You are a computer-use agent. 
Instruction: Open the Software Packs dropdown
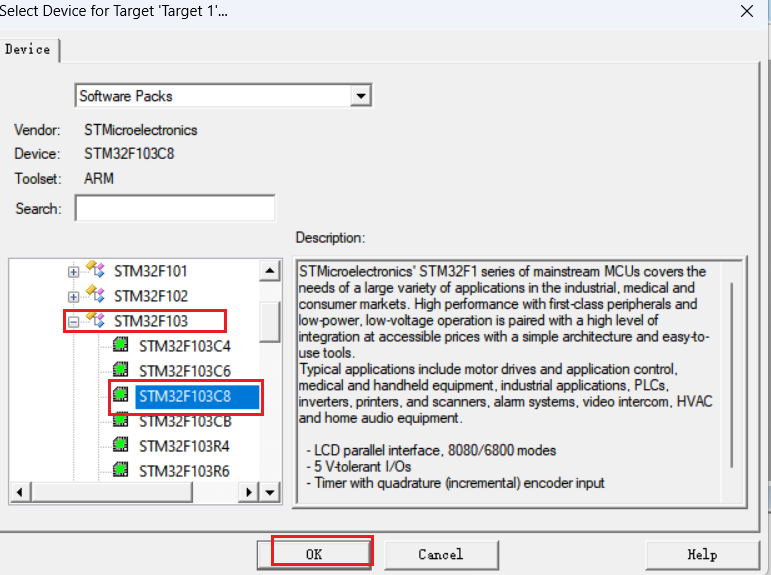[x=361, y=96]
